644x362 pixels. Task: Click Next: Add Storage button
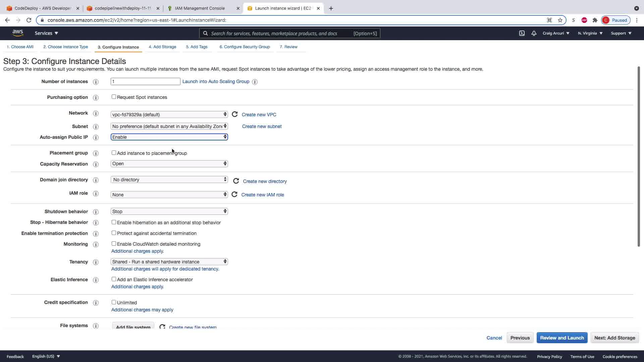click(614, 338)
